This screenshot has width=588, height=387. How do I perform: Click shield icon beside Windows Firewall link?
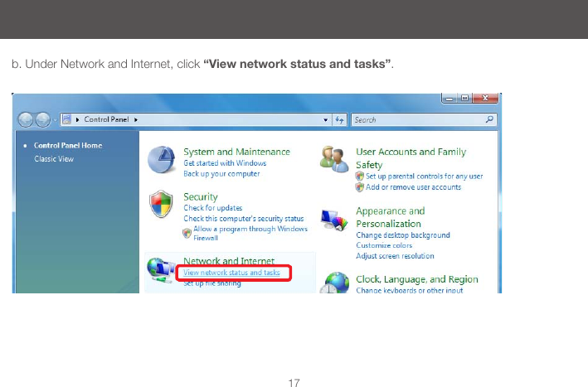[x=187, y=234]
